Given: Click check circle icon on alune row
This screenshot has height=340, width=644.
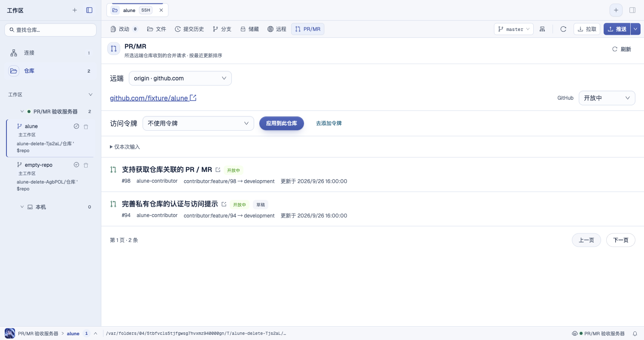Looking at the screenshot, I should coord(76,126).
